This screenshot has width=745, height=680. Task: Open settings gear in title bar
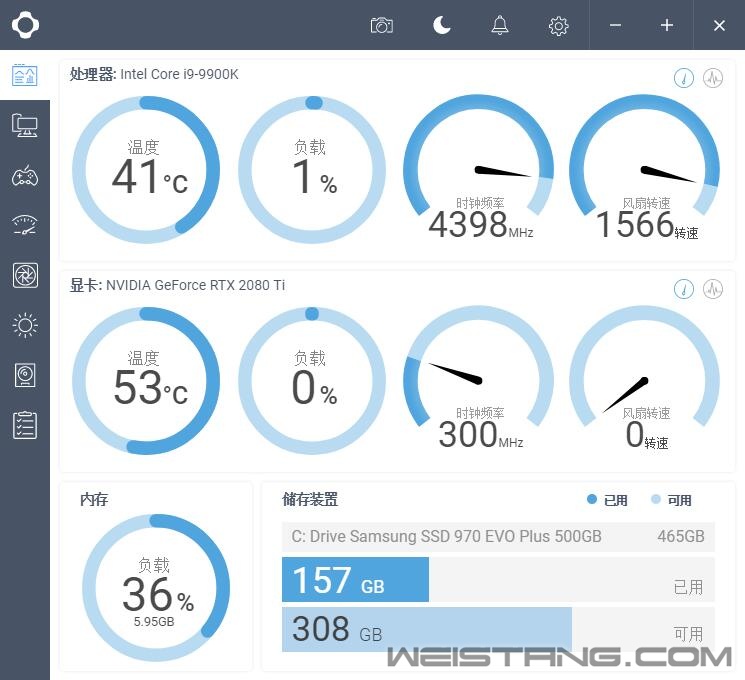click(x=559, y=25)
